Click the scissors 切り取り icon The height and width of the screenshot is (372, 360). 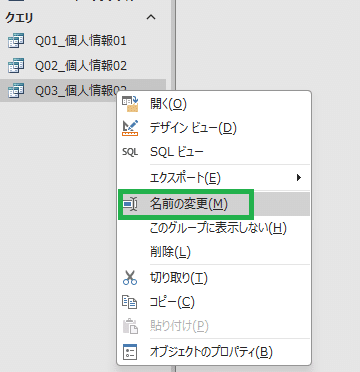click(130, 277)
